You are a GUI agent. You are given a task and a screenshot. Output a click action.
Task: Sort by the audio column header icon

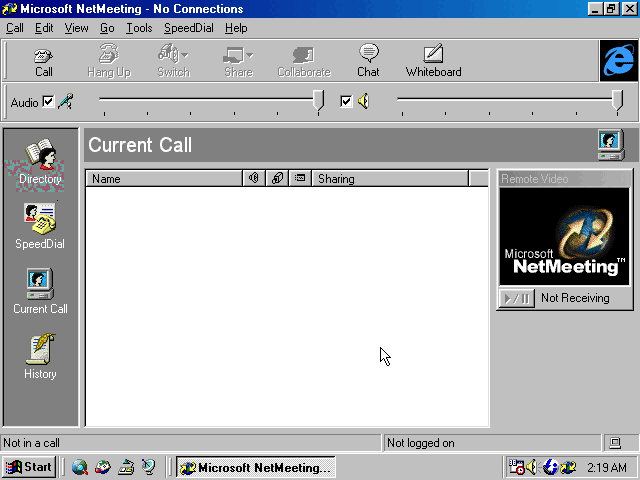[x=254, y=178]
